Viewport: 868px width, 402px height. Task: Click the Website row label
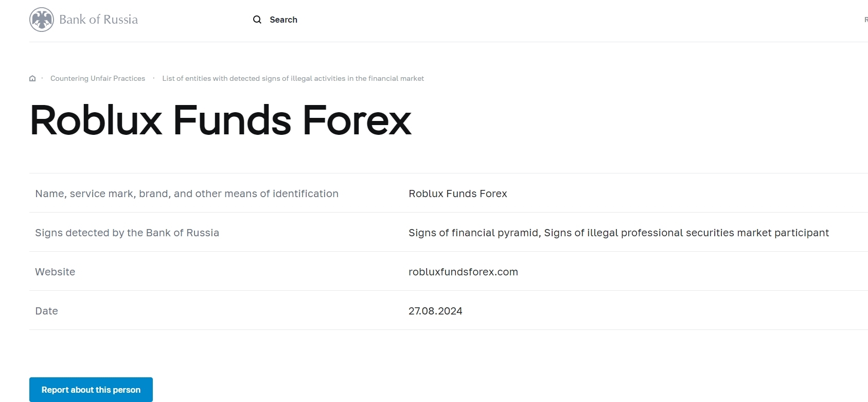point(55,272)
